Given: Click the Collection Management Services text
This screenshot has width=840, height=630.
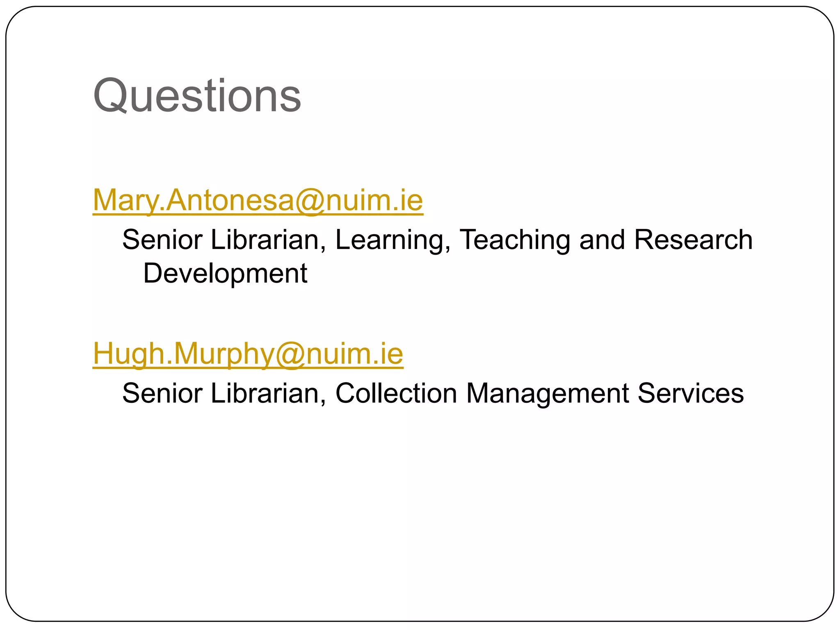Looking at the screenshot, I should point(539,393).
